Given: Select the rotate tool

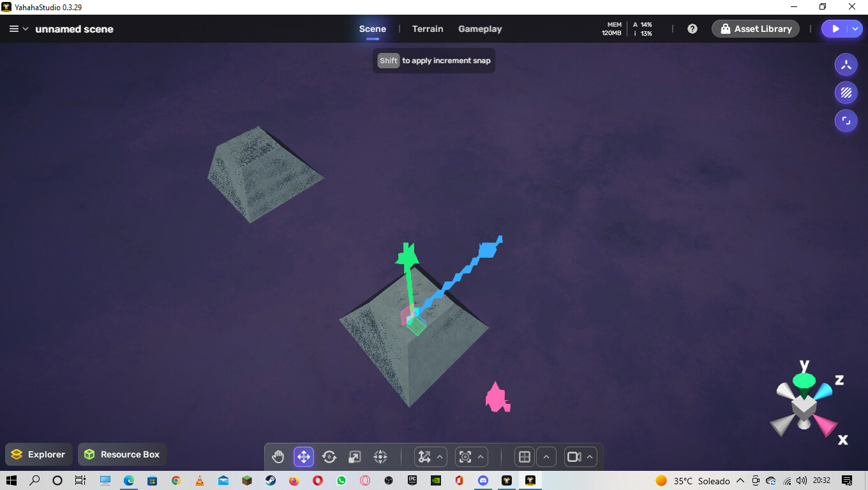Looking at the screenshot, I should (329, 457).
